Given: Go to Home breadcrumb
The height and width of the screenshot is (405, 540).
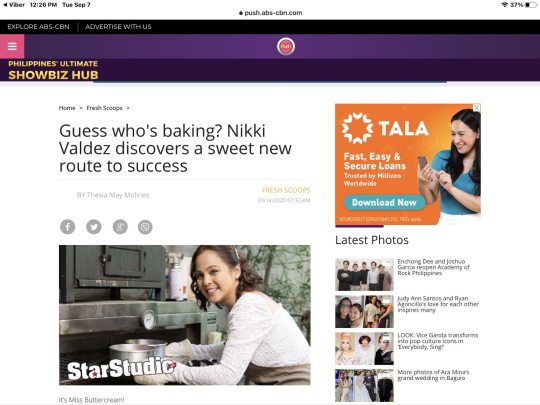Looking at the screenshot, I should [67, 108].
